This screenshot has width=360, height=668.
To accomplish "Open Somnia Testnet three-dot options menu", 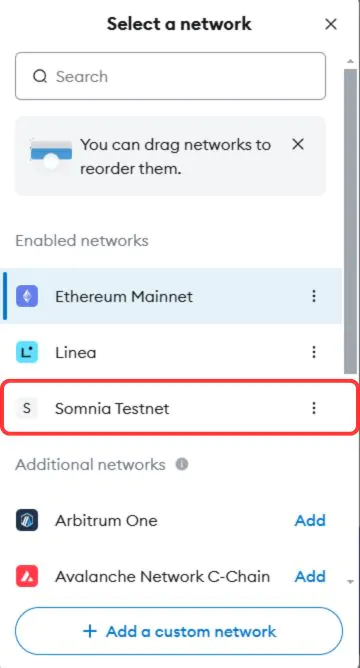I will click(314, 408).
